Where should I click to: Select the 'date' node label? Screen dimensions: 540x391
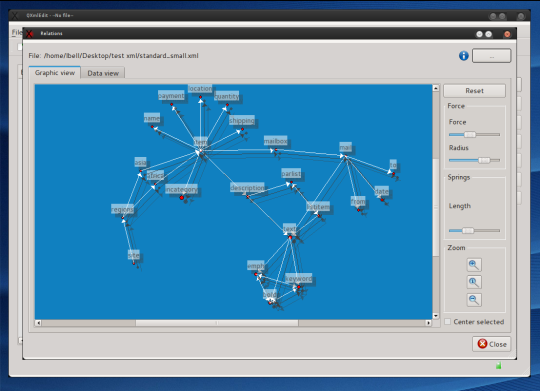click(x=382, y=191)
